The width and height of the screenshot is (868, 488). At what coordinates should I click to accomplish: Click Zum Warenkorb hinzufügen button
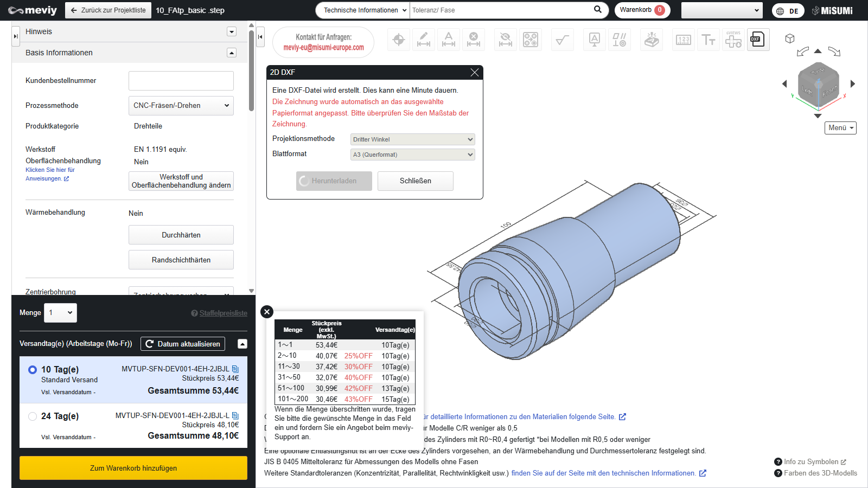[x=133, y=468]
